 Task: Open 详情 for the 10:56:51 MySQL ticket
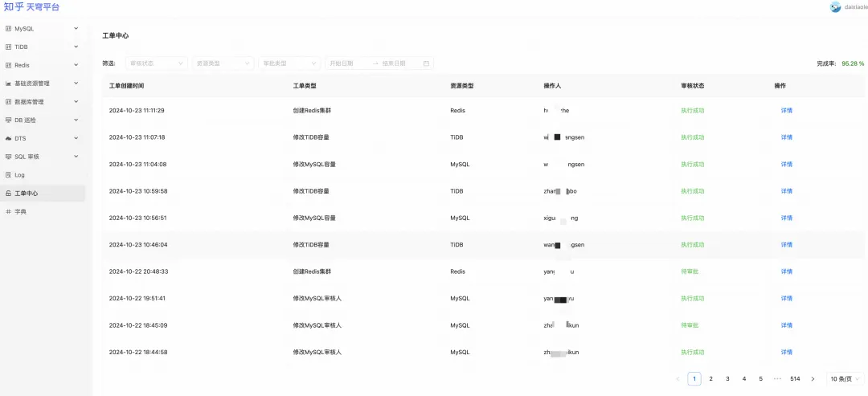pyautogui.click(x=786, y=218)
